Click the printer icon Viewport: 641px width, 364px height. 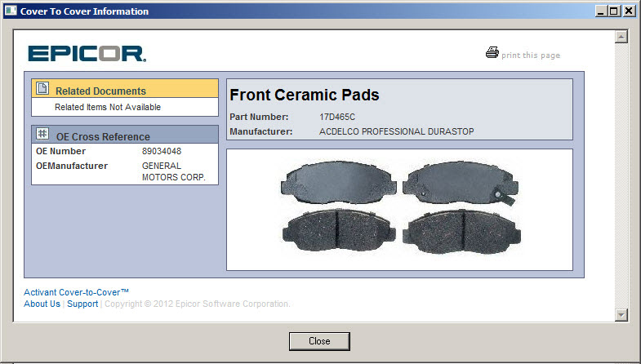point(492,54)
